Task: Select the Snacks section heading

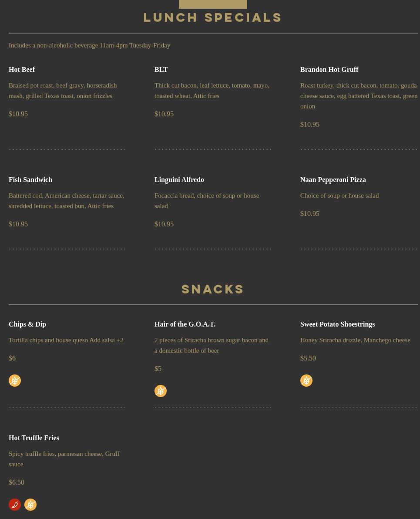Action: [x=213, y=289]
